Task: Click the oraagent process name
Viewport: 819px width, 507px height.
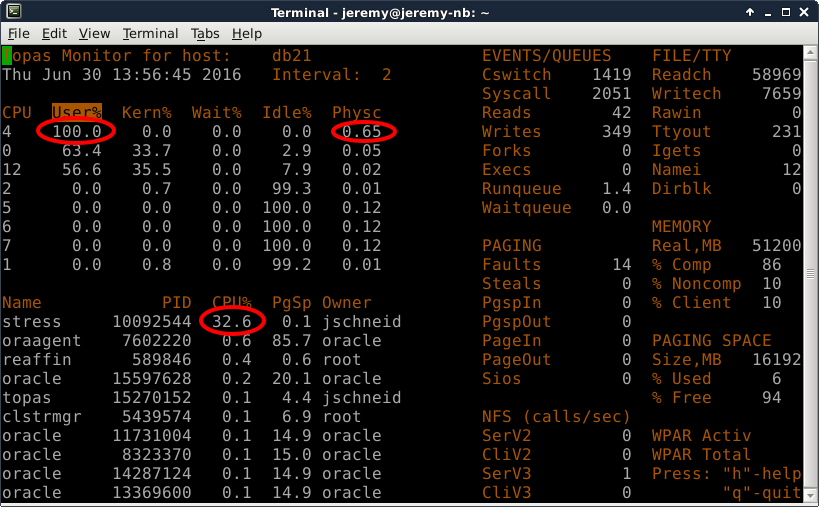Action: click(42, 340)
